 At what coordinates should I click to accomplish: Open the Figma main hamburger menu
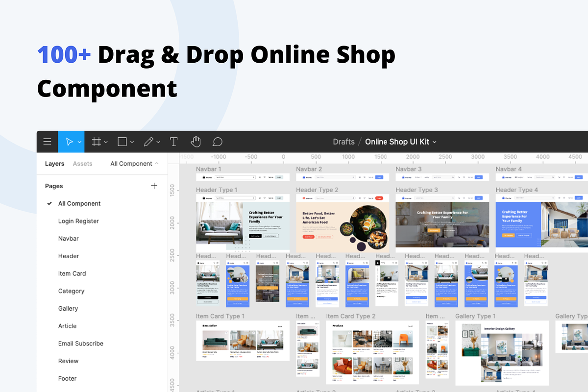coord(48,142)
